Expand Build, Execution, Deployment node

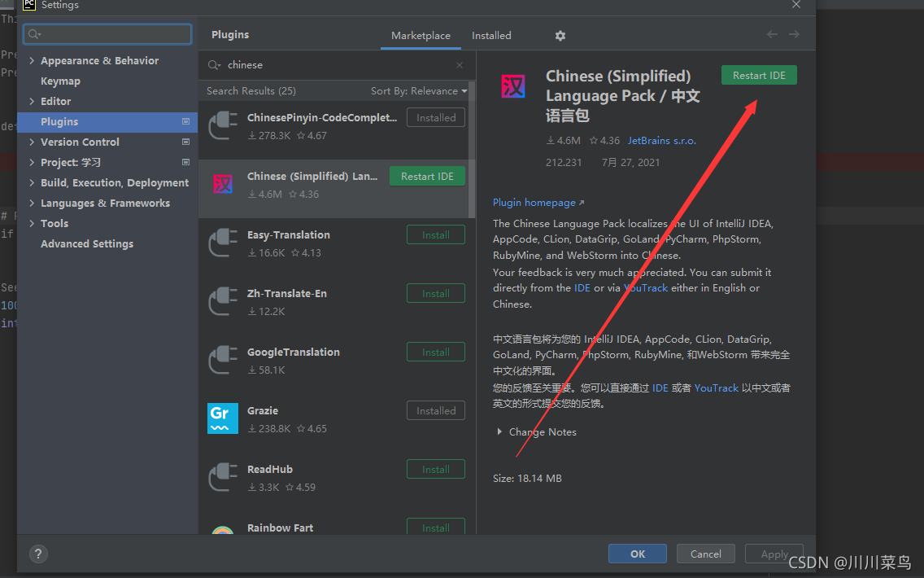(32, 183)
